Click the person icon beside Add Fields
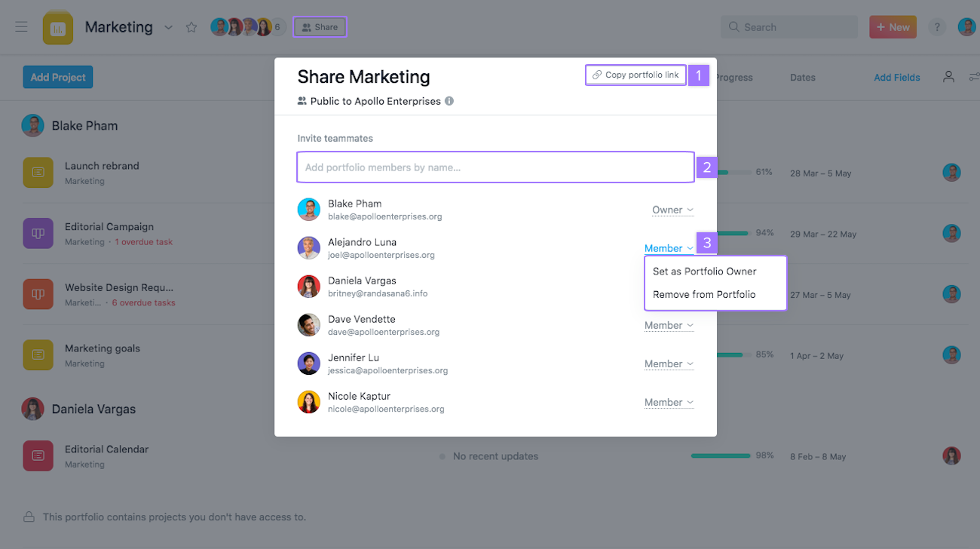980x549 pixels. point(948,77)
